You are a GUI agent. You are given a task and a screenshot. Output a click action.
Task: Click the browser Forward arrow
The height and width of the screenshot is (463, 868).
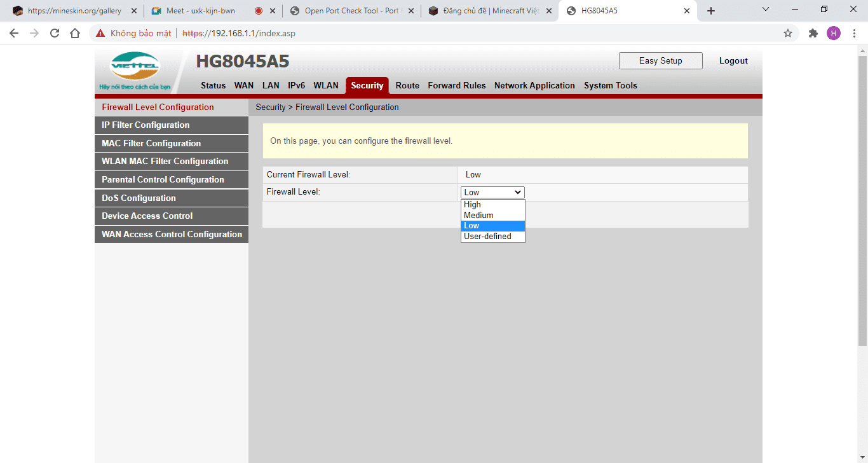34,33
